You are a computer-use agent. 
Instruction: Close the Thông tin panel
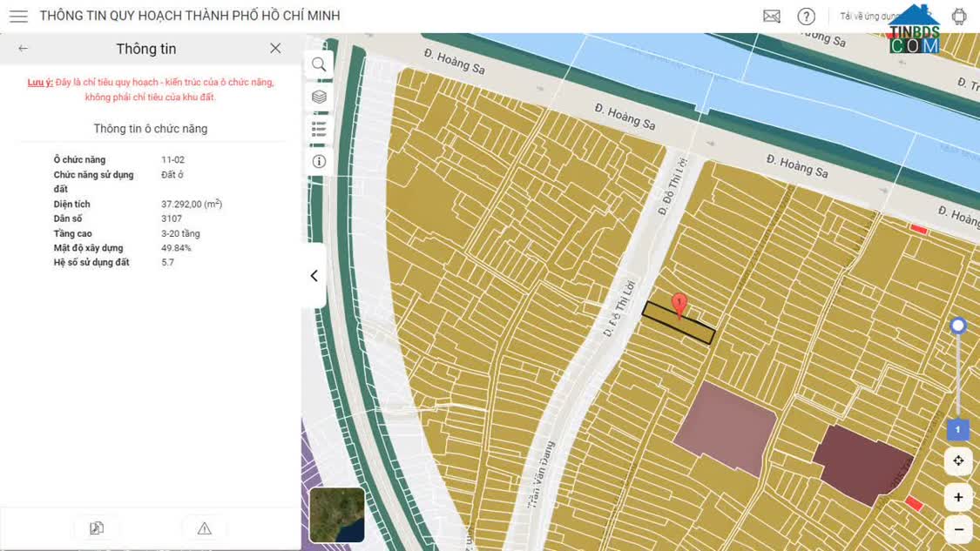[275, 48]
